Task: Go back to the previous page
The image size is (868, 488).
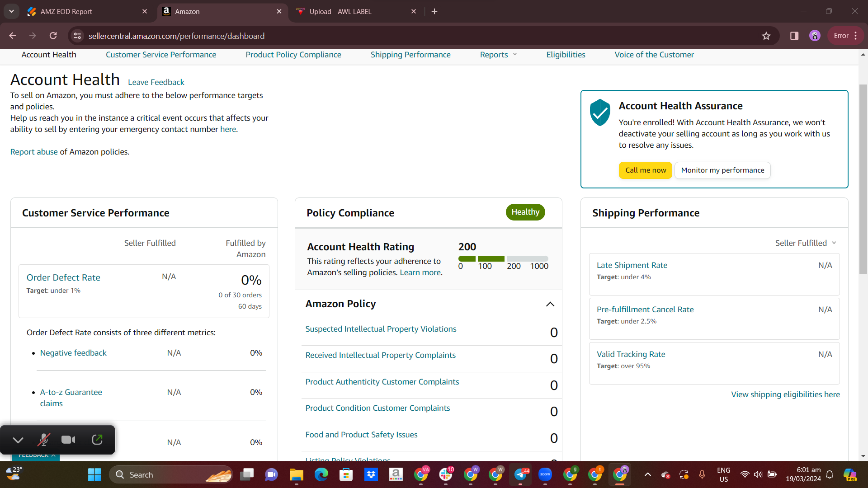Action: tap(13, 36)
